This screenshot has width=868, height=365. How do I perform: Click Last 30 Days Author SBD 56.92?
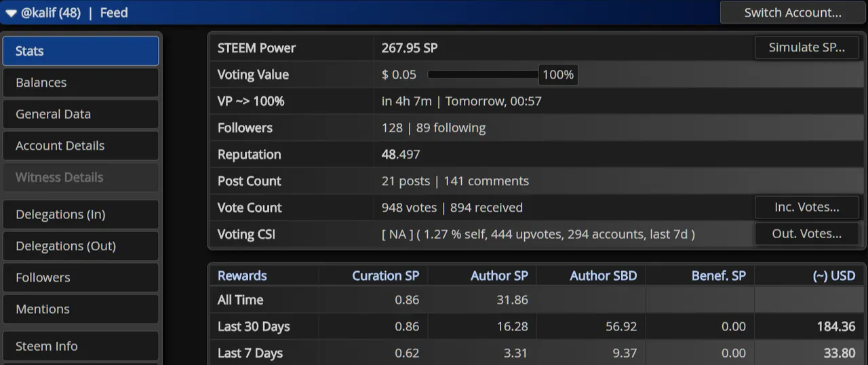[x=621, y=327]
